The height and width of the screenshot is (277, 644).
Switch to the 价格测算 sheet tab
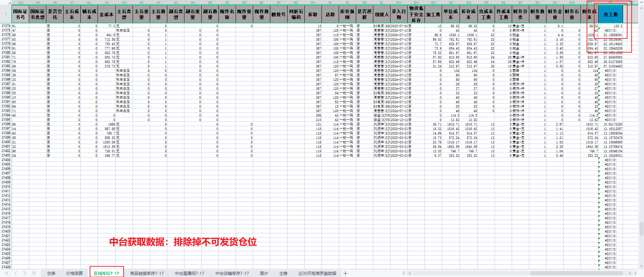[75, 274]
